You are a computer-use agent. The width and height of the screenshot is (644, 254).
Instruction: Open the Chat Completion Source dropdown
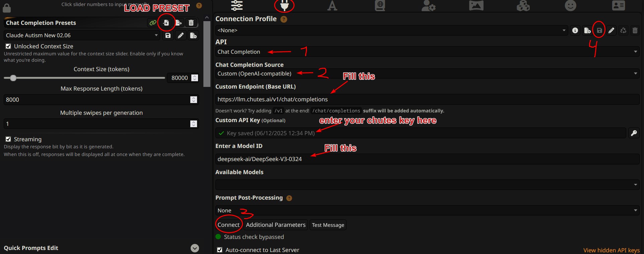(427, 73)
